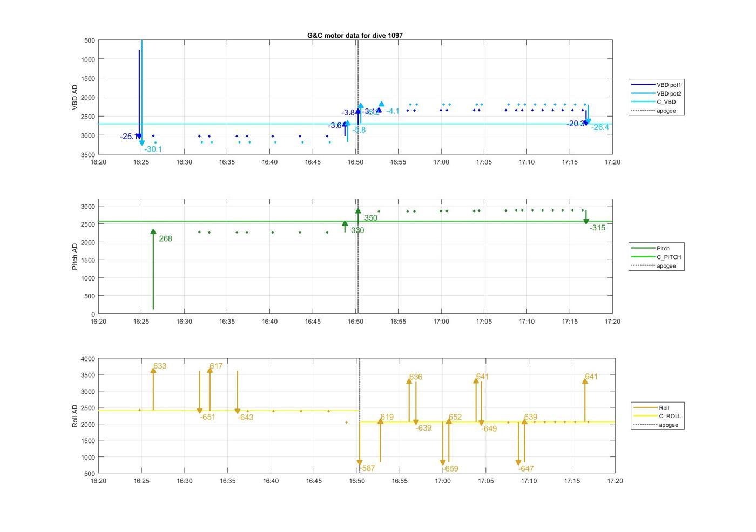Screen dimensions: 756x532
Task: Select 'VBD pot1' legend entry
Action: 657,85
